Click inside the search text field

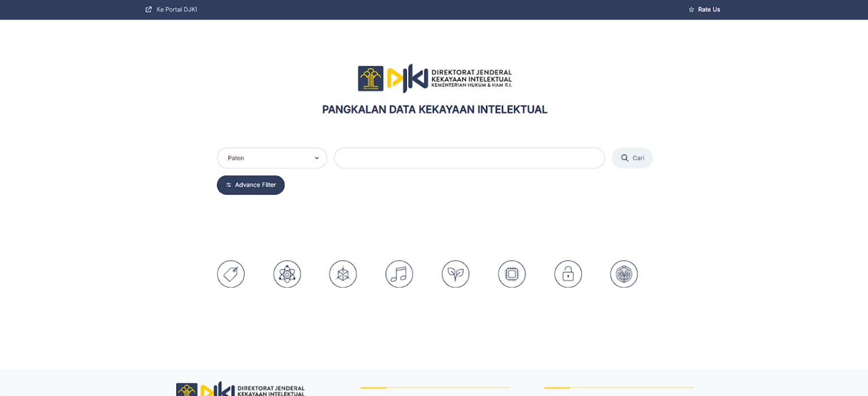(469, 158)
